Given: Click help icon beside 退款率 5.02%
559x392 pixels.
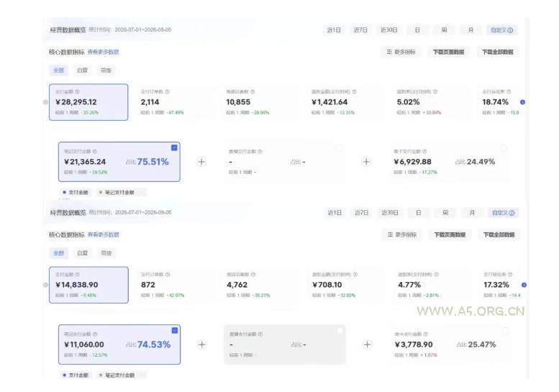Looking at the screenshot, I should tap(435, 91).
